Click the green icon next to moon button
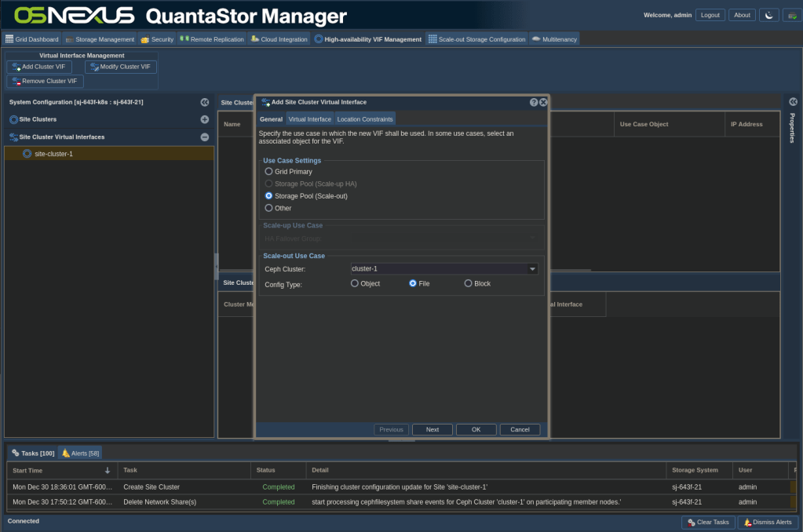 tap(790, 15)
